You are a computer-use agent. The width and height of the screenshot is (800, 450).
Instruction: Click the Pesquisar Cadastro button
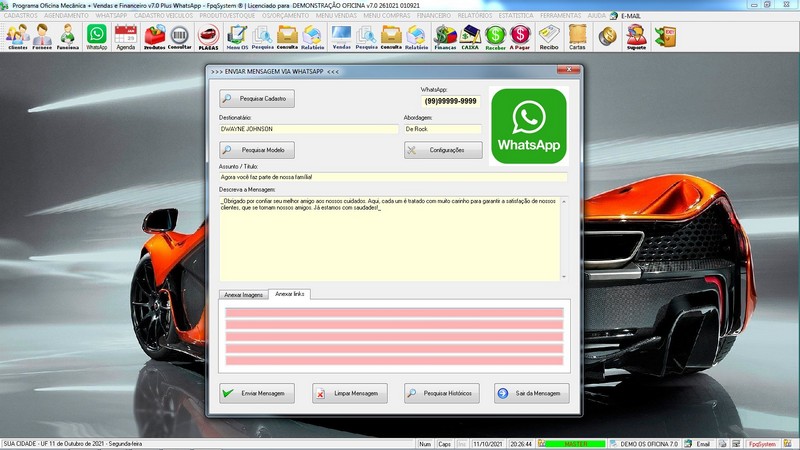(257, 98)
